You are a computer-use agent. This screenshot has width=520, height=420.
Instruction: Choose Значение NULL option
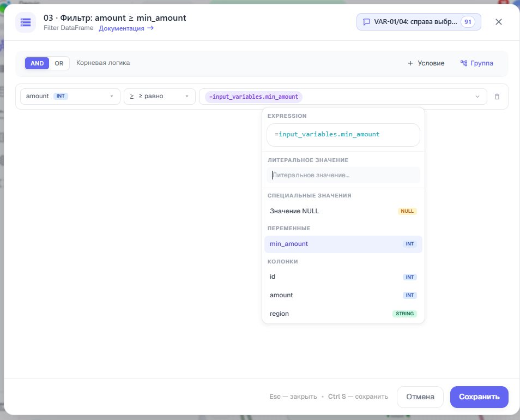coord(343,211)
